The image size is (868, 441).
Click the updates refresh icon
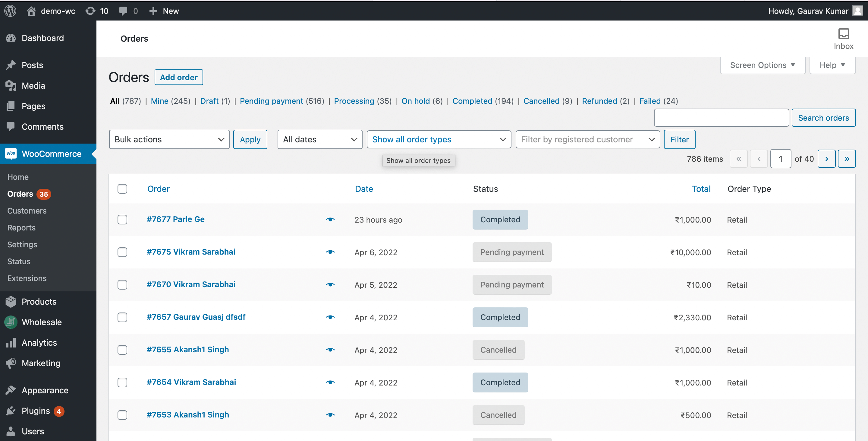pos(90,11)
